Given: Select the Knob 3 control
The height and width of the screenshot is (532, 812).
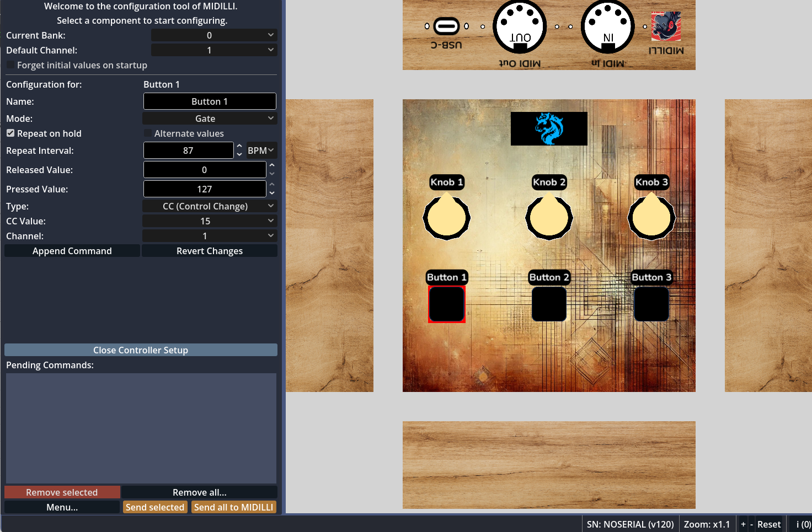Looking at the screenshot, I should (651, 216).
